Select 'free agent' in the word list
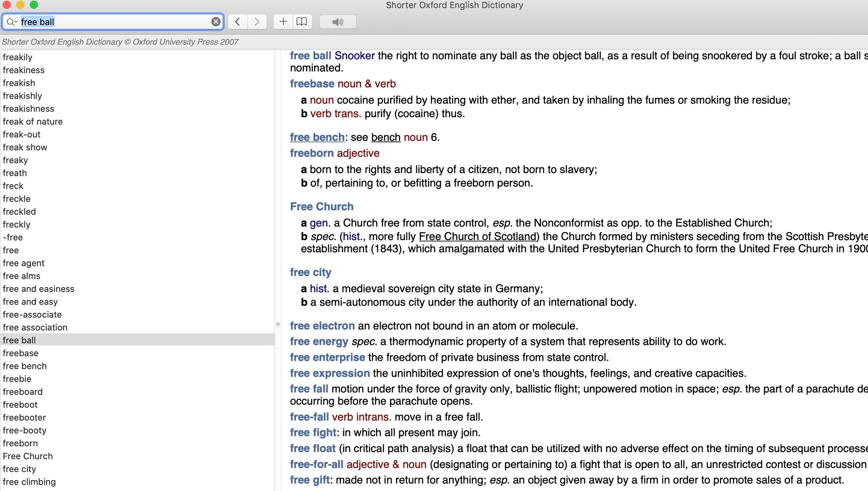Screen dimensions: 868x491 coord(137,263)
